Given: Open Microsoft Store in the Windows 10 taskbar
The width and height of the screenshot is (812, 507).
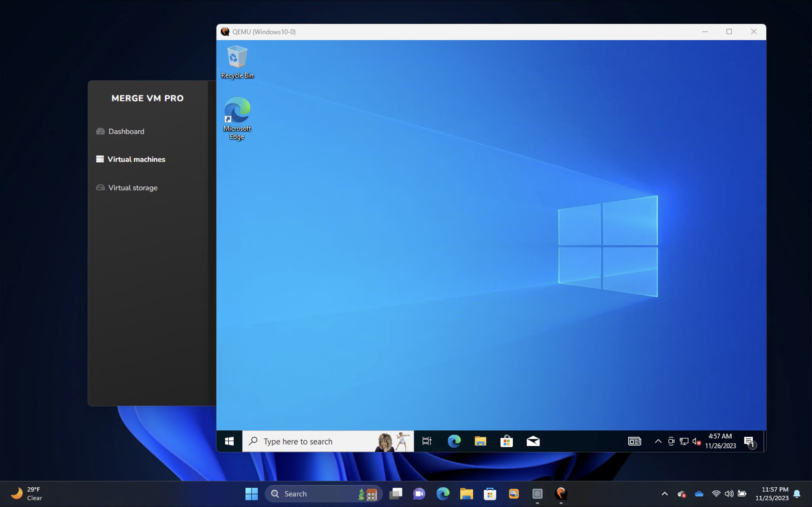Looking at the screenshot, I should pyautogui.click(x=506, y=441).
